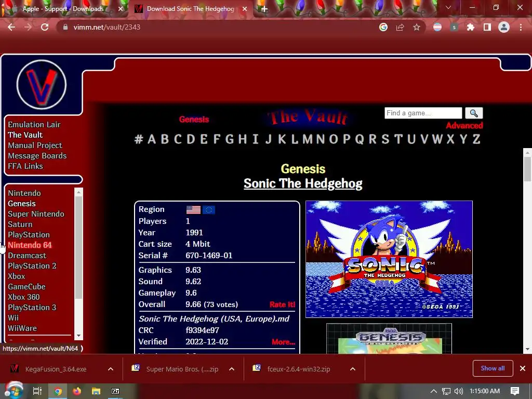532x399 pixels.
Task: Select Super Nintendo in the system list
Action: (x=36, y=214)
